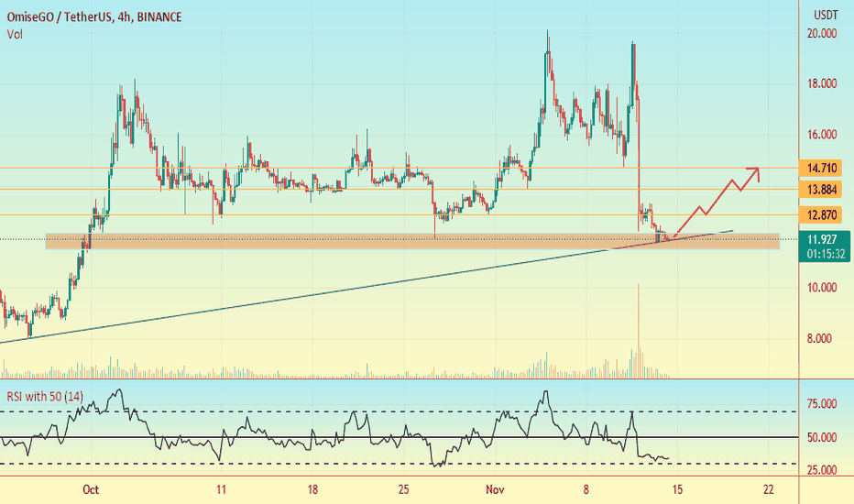Viewport: 854px width, 504px height.
Task: Select the orange support zone rectangle
Action: [412, 241]
